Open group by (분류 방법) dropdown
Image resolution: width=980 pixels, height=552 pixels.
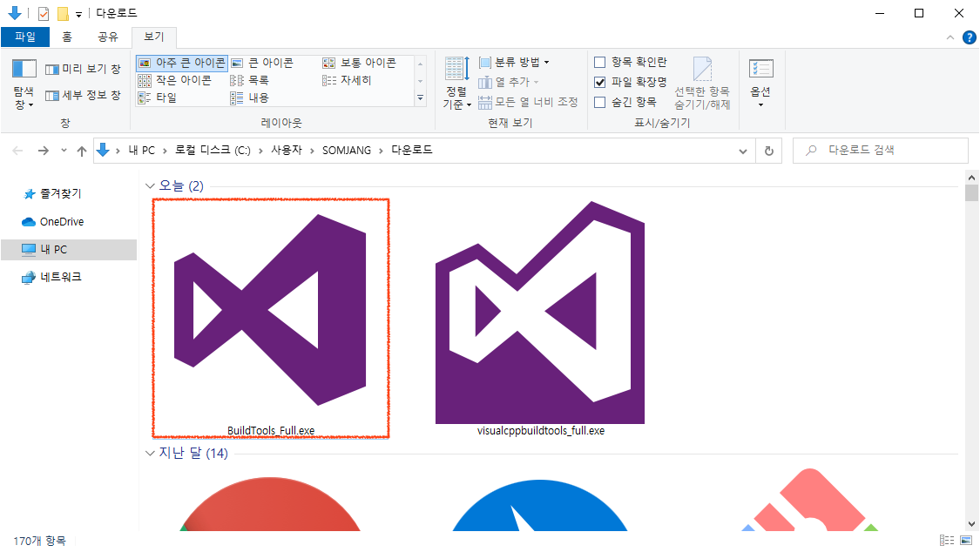pos(514,62)
